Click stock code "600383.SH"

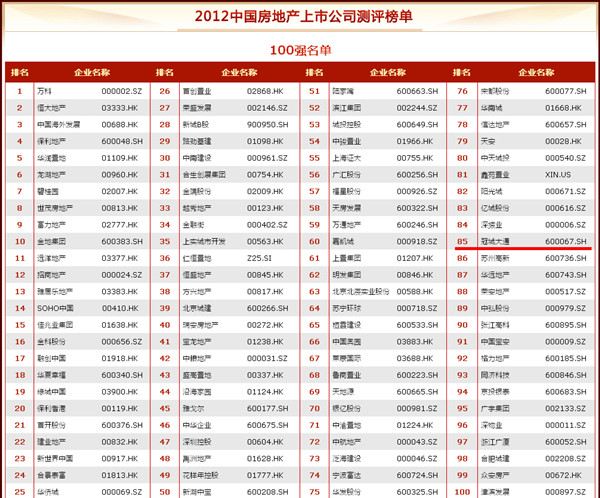tap(122, 242)
